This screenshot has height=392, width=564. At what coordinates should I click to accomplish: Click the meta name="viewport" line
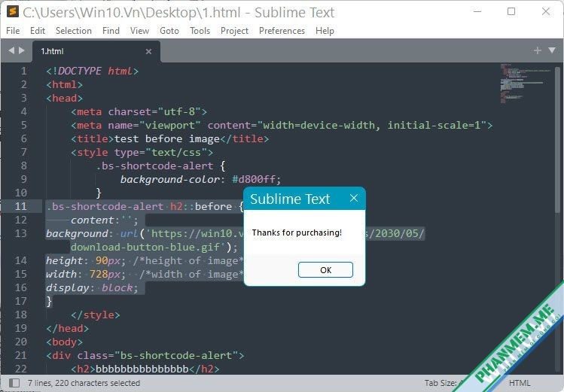coord(282,126)
